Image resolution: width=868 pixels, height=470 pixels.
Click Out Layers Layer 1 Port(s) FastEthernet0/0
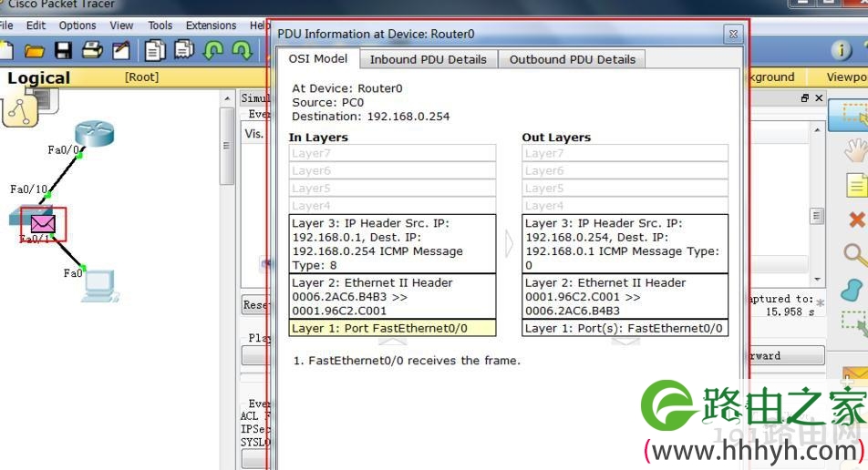tap(625, 328)
